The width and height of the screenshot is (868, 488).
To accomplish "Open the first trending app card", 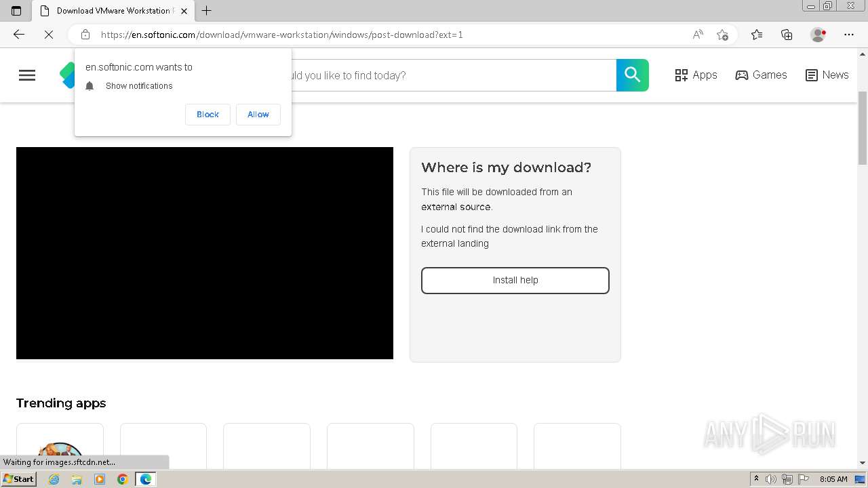I will point(60,445).
